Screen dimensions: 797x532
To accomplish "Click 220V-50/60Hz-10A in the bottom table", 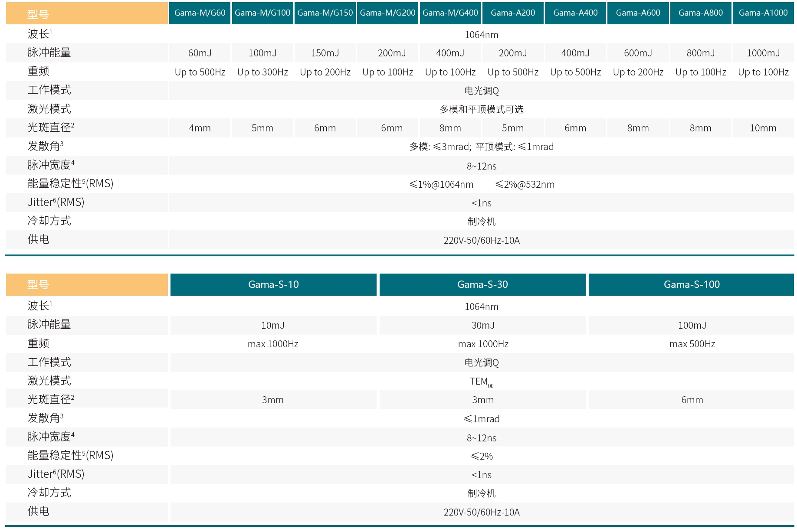I will pyautogui.click(x=482, y=512).
